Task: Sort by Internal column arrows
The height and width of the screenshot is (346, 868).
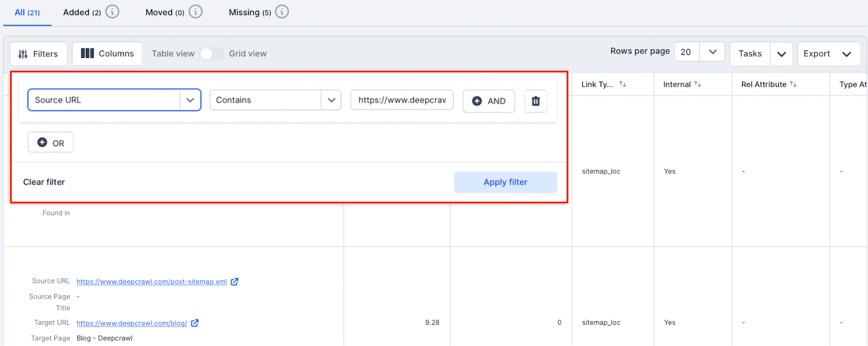Action: 698,84
